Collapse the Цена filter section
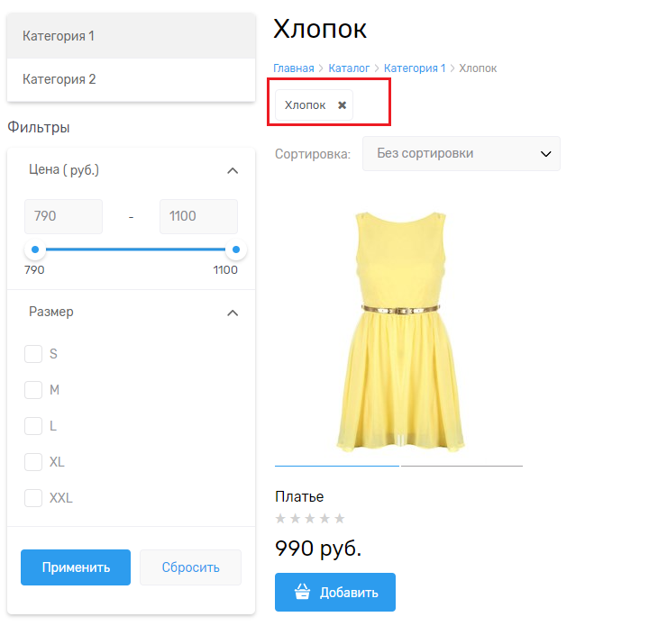This screenshot has width=667, height=644. 232,170
